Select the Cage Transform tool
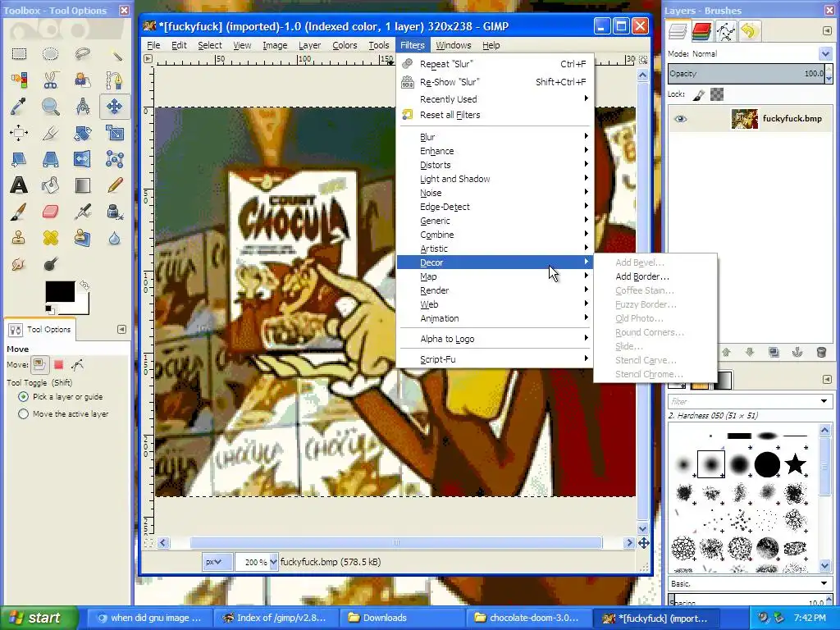The width and height of the screenshot is (840, 630). (115, 159)
